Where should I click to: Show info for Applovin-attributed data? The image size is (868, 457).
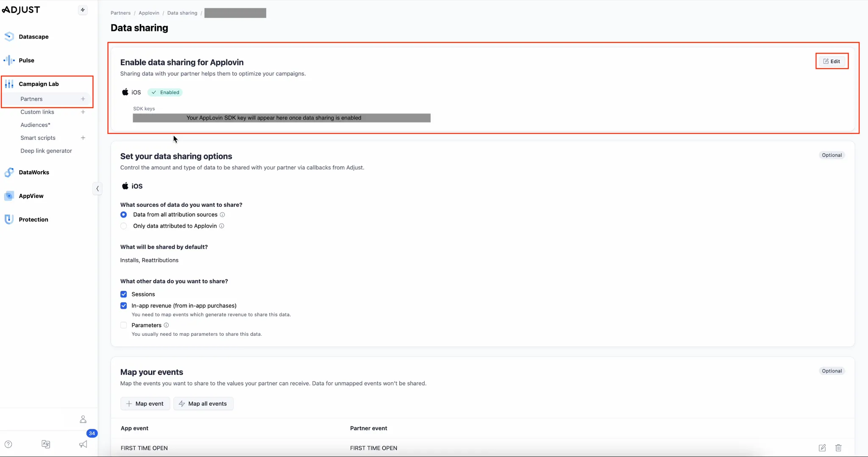pyautogui.click(x=221, y=226)
